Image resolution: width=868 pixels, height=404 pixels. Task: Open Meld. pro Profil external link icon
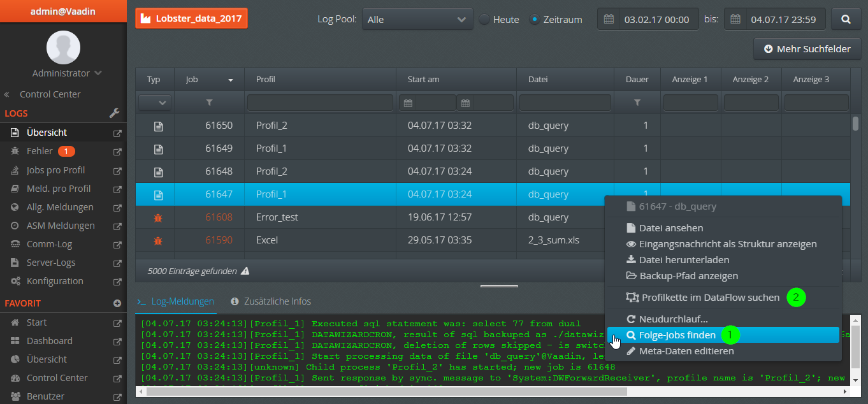tap(117, 189)
